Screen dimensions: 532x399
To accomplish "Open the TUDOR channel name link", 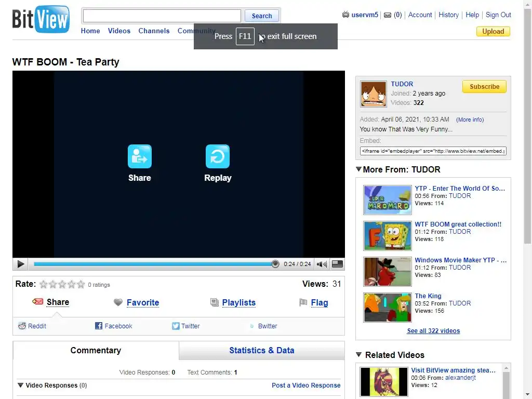I will coord(402,84).
